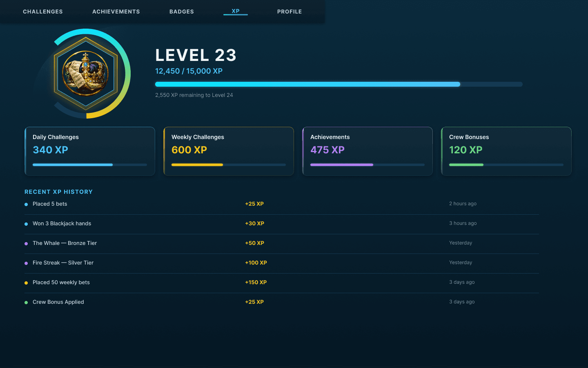Image resolution: width=588 pixels, height=368 pixels.
Task: Select the XP tab
Action: click(x=236, y=11)
